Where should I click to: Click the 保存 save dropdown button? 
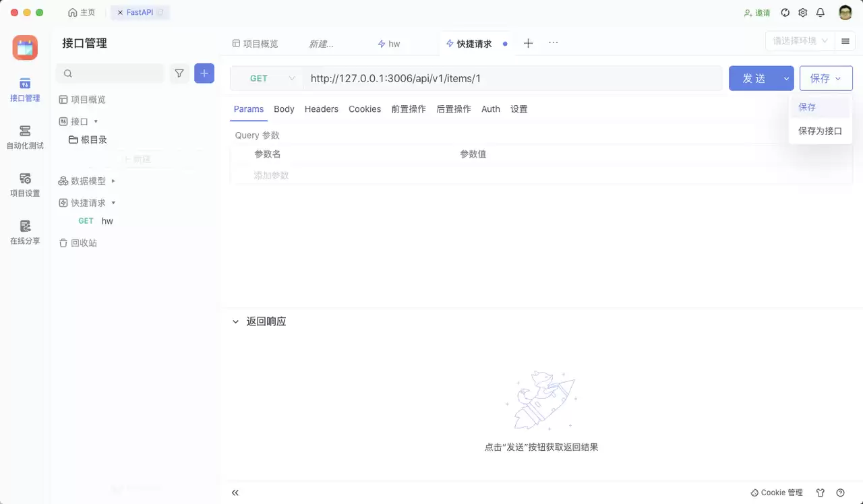coord(826,78)
